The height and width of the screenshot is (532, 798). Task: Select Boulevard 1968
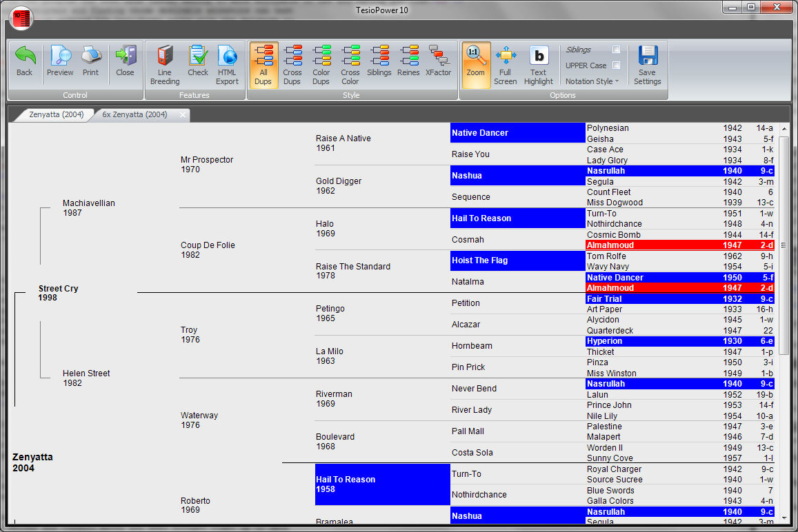335,442
